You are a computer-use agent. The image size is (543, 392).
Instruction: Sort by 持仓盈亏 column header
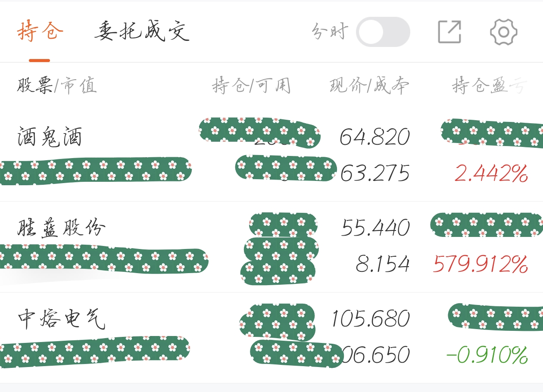click(x=489, y=86)
